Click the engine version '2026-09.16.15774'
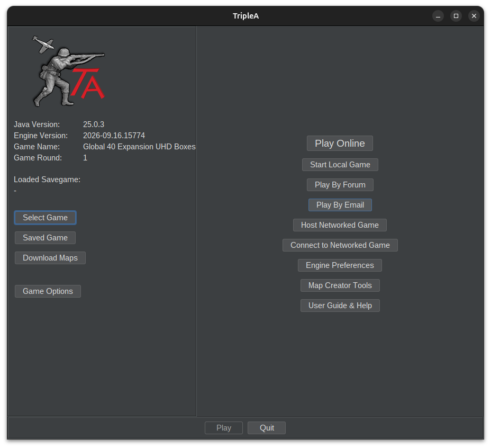Screen dimensions: 491x448 click(114, 136)
